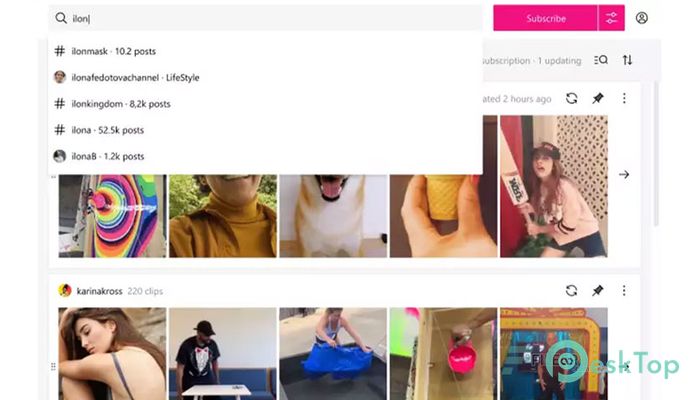The height and width of the screenshot is (400, 700).
Task: Open the user account profile icon
Action: [x=642, y=18]
